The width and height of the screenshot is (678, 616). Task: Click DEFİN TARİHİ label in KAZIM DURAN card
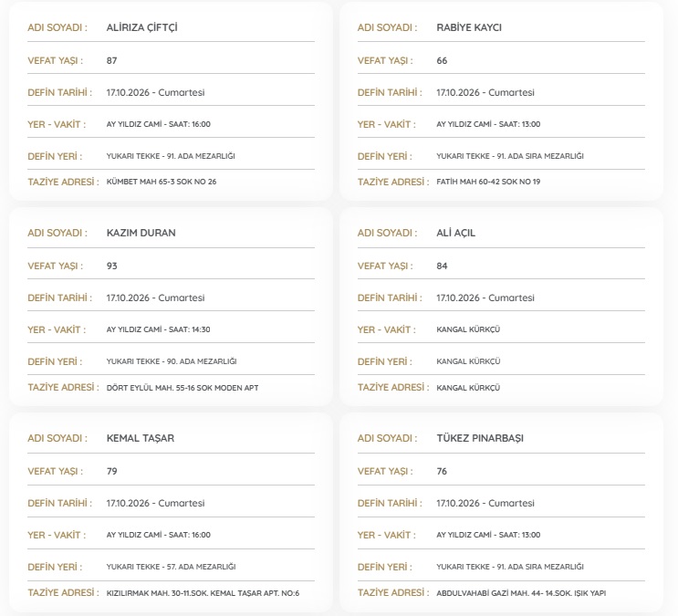tap(60, 298)
